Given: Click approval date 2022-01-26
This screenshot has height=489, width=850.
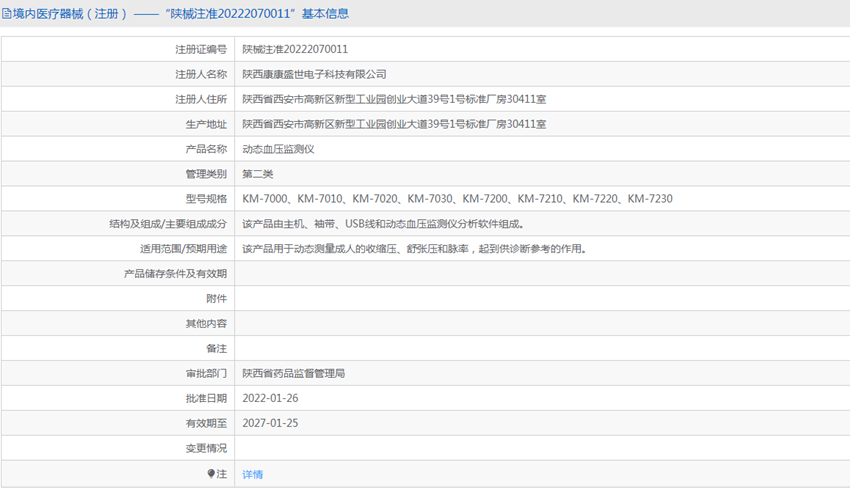Looking at the screenshot, I should coord(270,398).
